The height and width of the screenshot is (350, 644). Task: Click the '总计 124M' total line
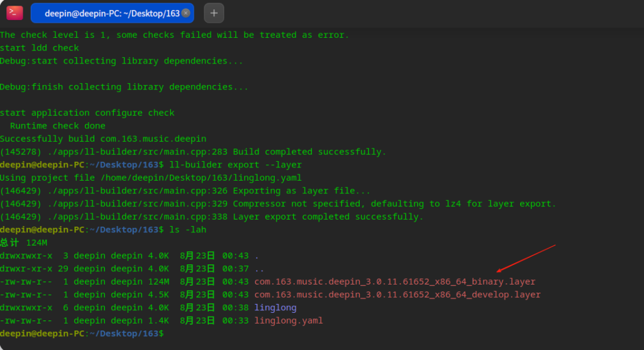(23, 243)
